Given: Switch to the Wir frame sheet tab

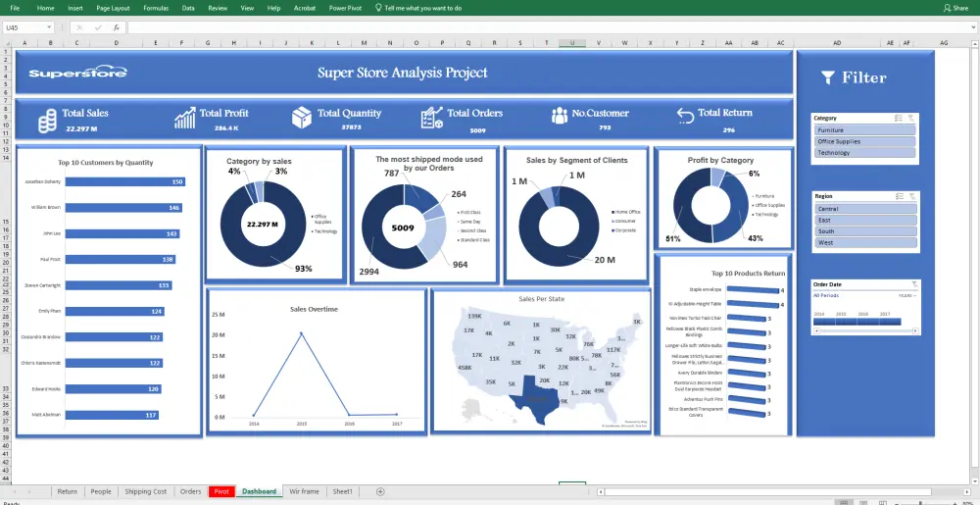Looking at the screenshot, I should point(305,492).
